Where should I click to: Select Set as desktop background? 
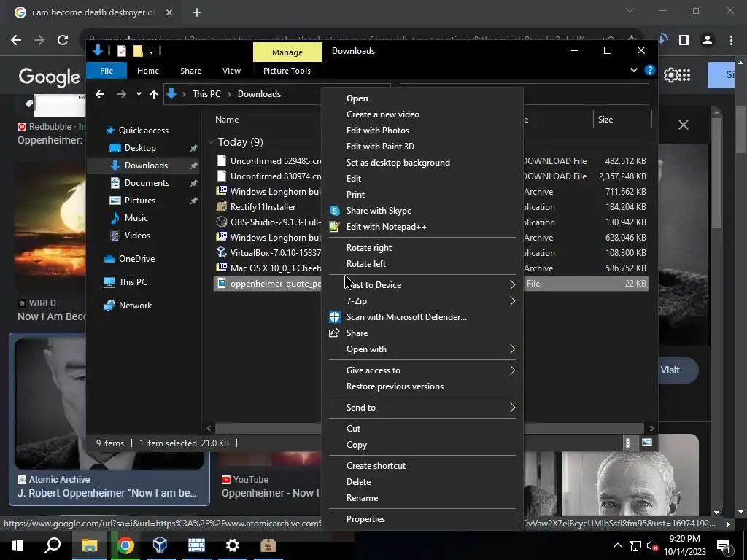pos(398,163)
